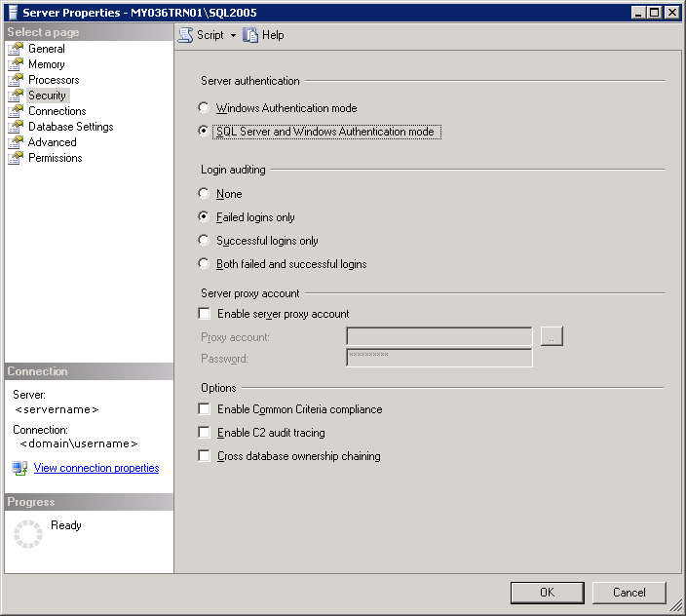Audit both failed and successful logins
The height and width of the screenshot is (616, 686).
point(204,263)
